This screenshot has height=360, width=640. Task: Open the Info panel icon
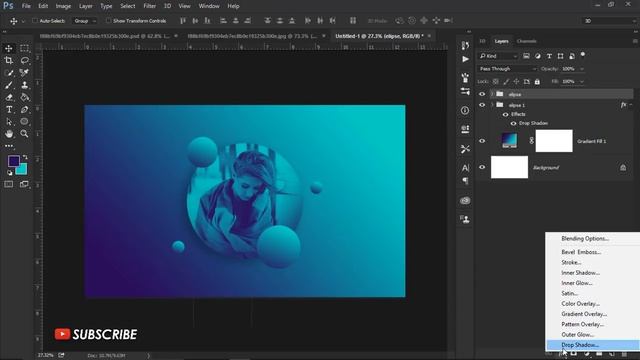click(465, 111)
